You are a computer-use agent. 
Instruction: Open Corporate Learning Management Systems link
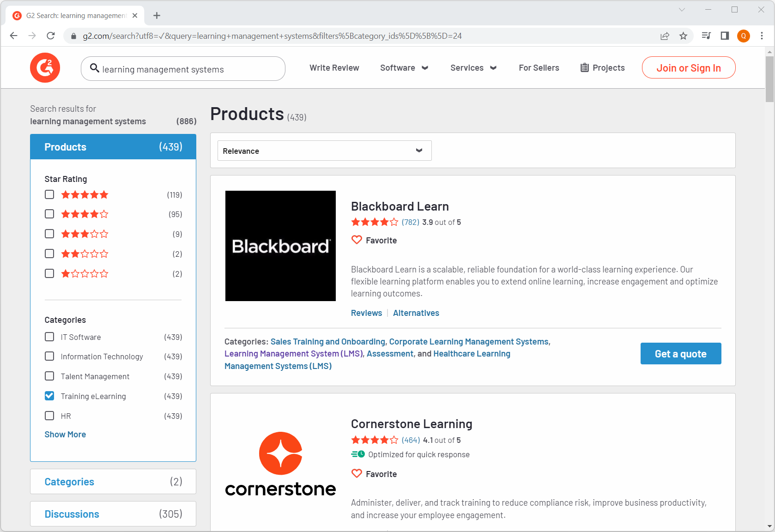coord(469,342)
